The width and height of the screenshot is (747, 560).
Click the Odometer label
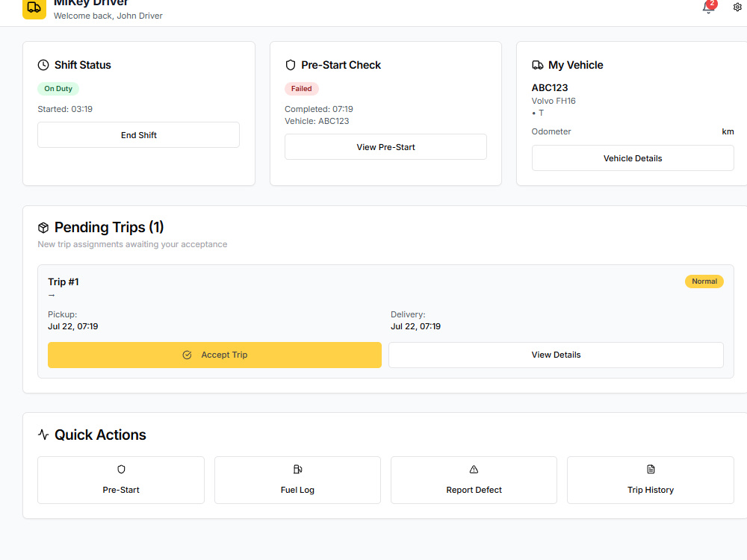click(551, 131)
